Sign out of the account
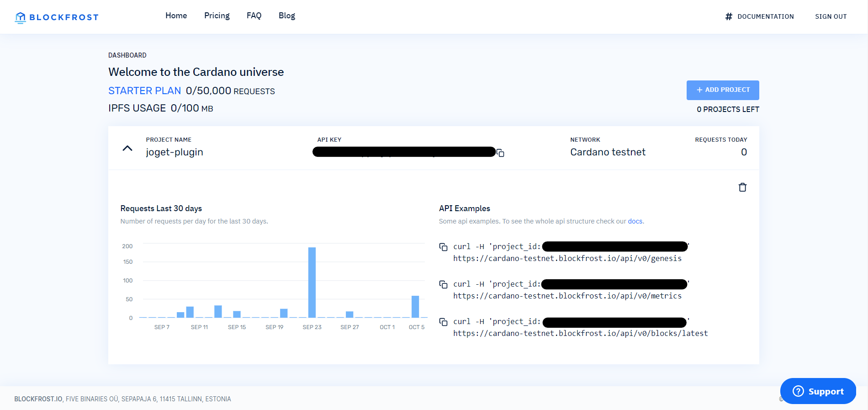This screenshot has width=868, height=410. 831,16
